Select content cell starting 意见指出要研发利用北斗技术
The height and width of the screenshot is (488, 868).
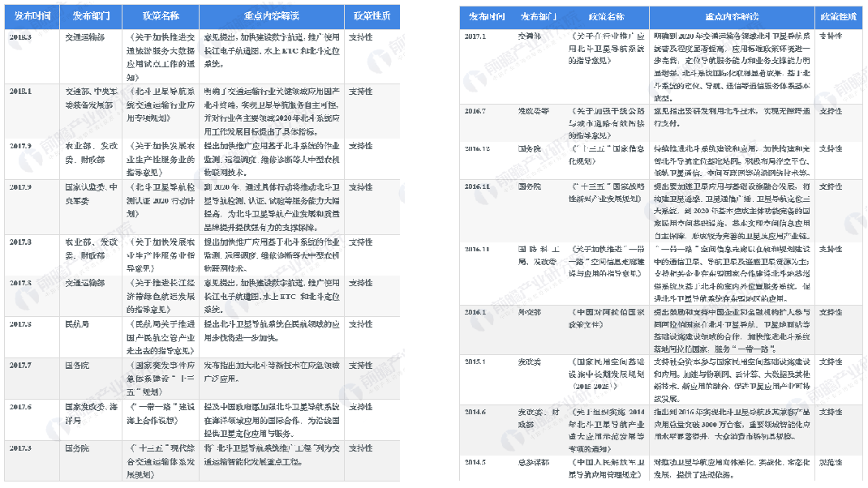tap(731, 118)
